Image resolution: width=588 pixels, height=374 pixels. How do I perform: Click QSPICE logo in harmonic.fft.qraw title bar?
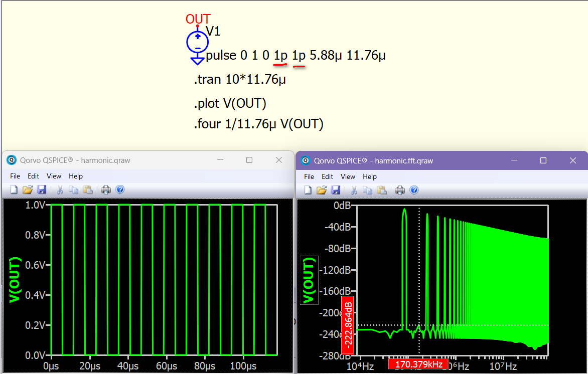pyautogui.click(x=306, y=161)
